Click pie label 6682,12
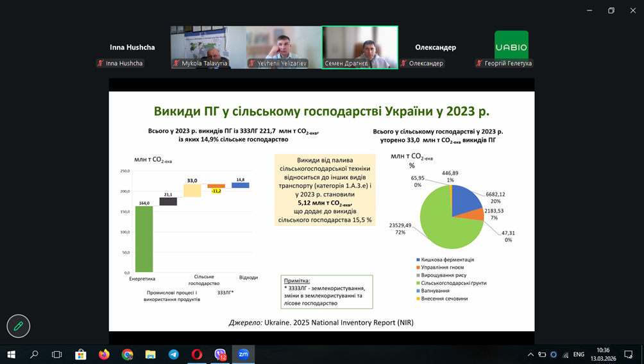The image size is (644, 364). tap(495, 195)
